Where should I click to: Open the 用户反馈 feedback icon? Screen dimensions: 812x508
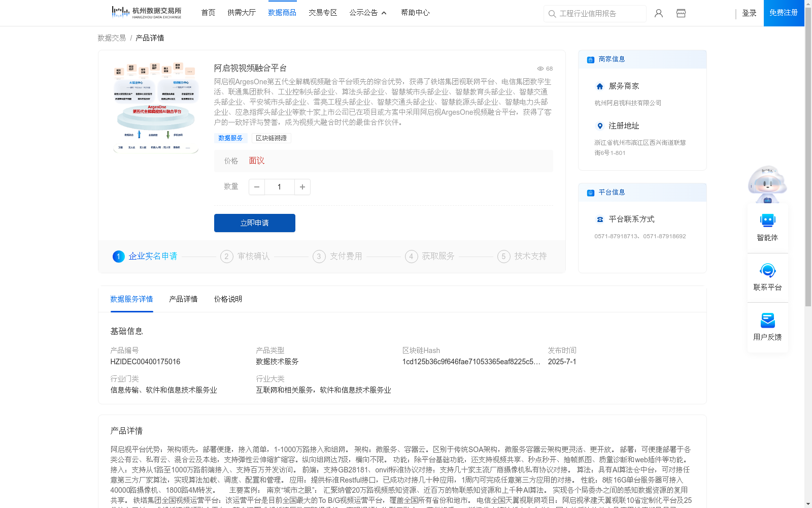pos(767,320)
